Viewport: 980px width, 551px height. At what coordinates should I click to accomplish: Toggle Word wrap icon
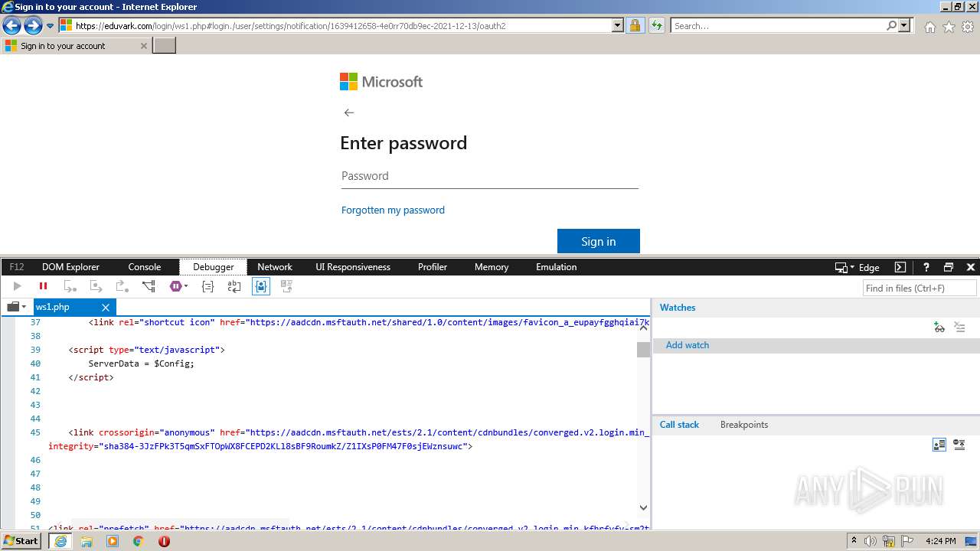pyautogui.click(x=234, y=286)
